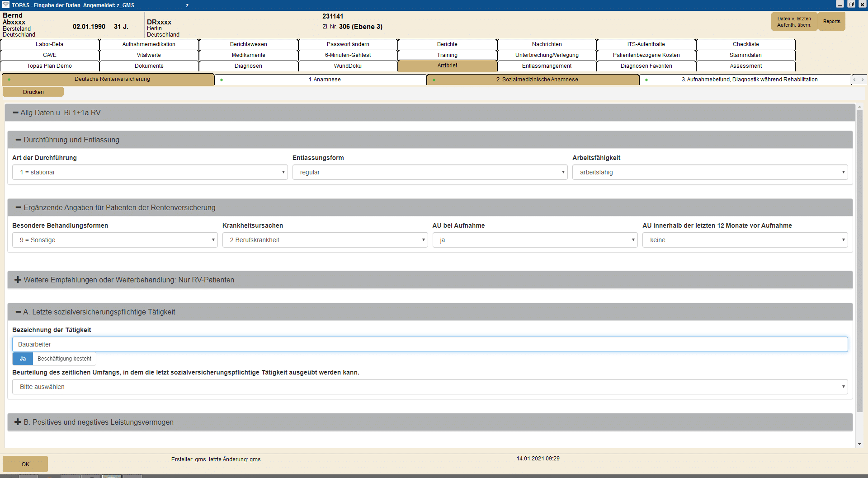The height and width of the screenshot is (478, 868).
Task: Switch to the Medikamente tab
Action: coord(248,55)
